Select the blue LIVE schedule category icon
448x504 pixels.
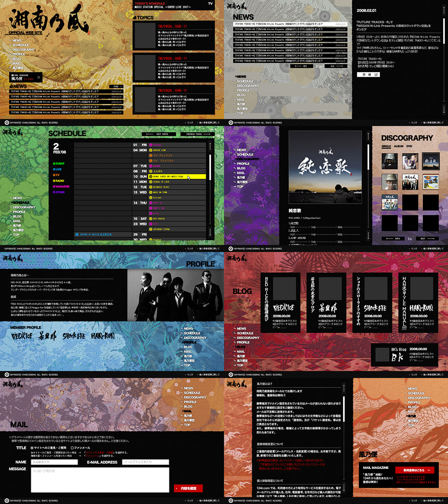coord(54,169)
